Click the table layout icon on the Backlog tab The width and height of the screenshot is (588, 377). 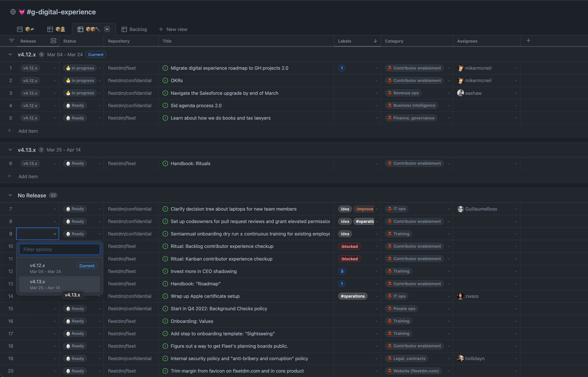click(124, 29)
